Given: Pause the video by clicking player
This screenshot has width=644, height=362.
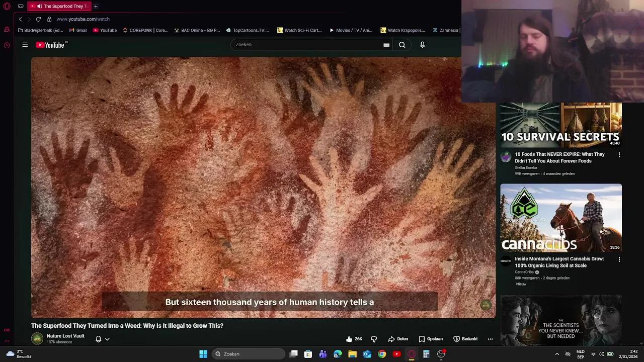Looking at the screenshot, I should point(263,188).
